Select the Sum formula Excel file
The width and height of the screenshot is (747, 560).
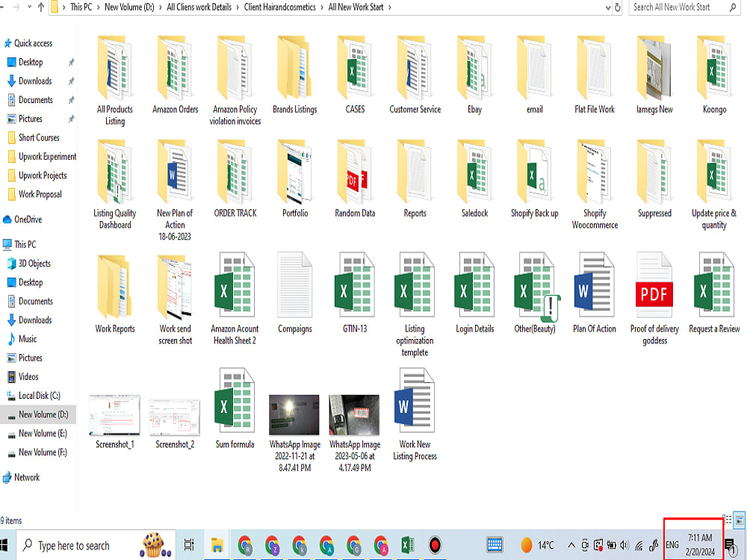pos(235,409)
